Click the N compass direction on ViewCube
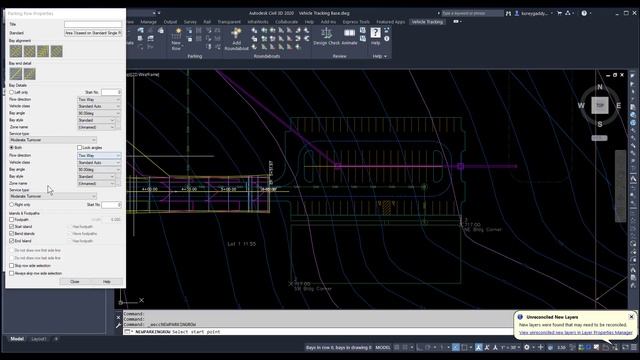Viewport: 640px width, 360px height. (x=600, y=87)
